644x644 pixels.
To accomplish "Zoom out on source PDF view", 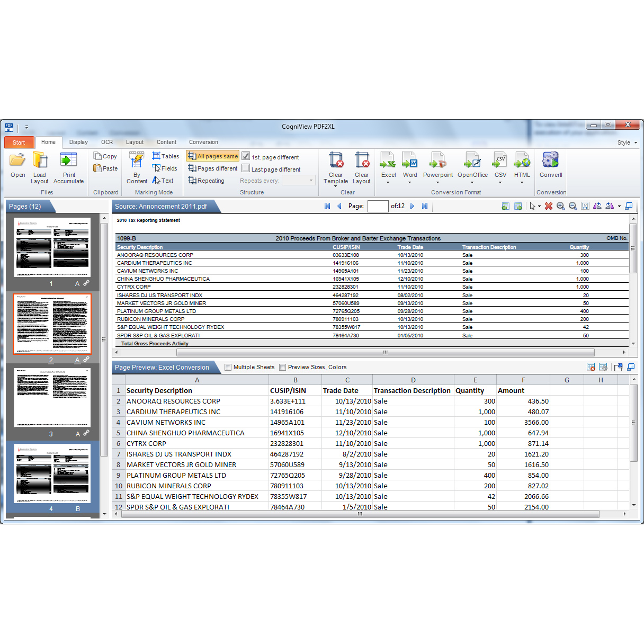I will click(x=573, y=206).
